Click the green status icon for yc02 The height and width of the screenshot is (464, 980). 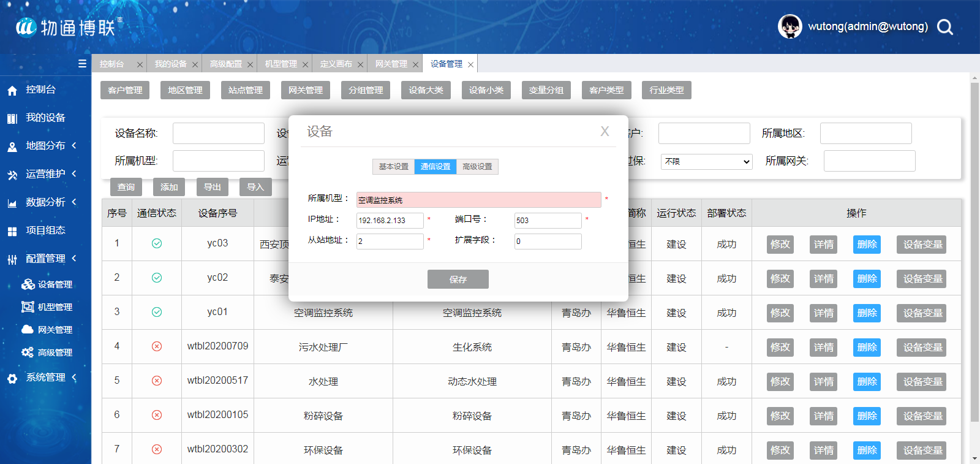click(x=157, y=278)
